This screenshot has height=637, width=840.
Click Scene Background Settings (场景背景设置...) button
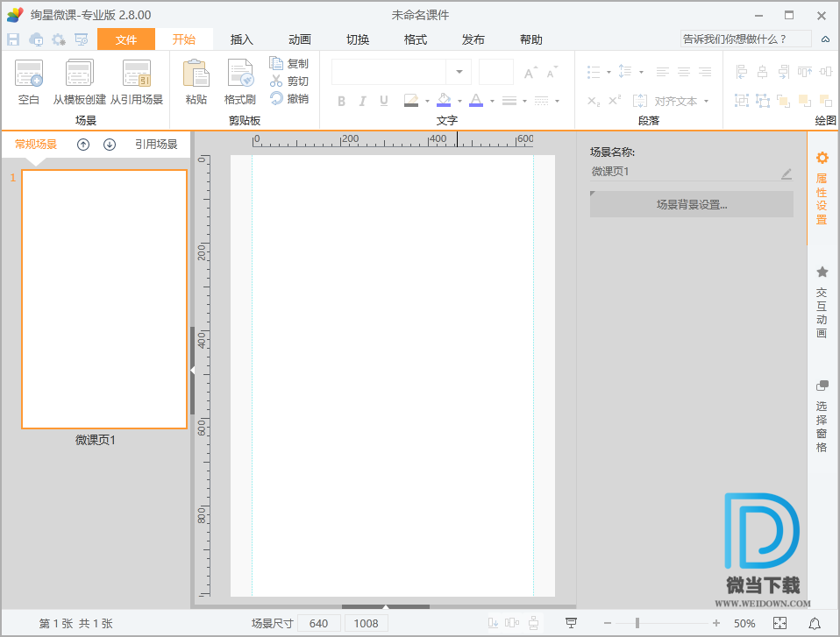692,204
